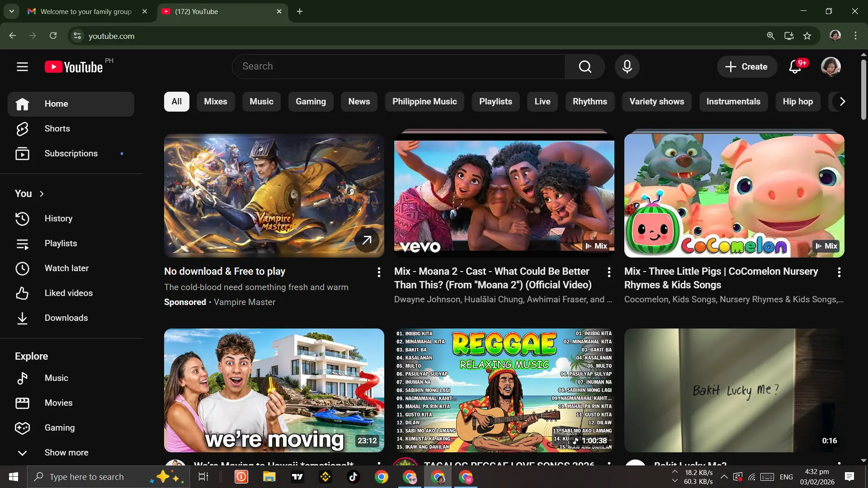Viewport: 868px width, 488px height.
Task: Select the All filter chip
Action: [x=176, y=102]
